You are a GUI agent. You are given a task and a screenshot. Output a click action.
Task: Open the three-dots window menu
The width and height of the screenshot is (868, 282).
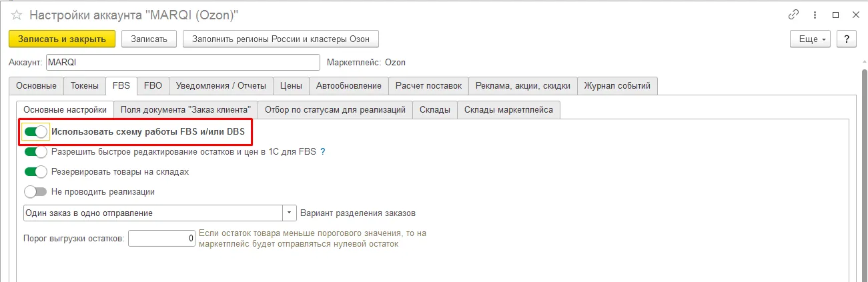[x=815, y=14]
